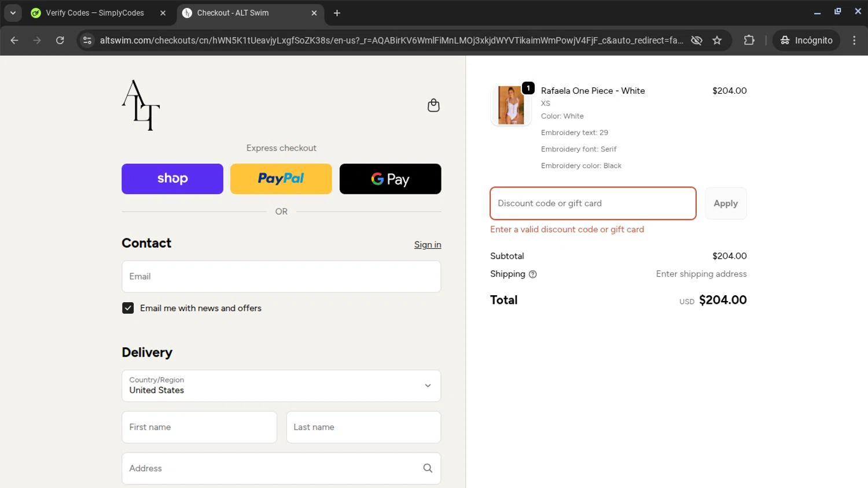Screen dimensions: 868x488
Task: Click the browser address bar URL
Action: tap(391, 41)
